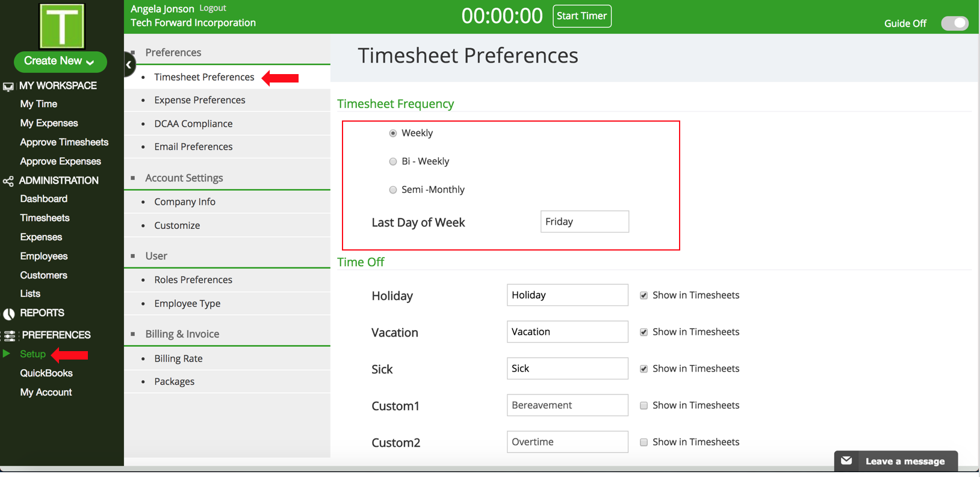The width and height of the screenshot is (980, 477).
Task: Click the green T logo icon
Action: tap(62, 26)
